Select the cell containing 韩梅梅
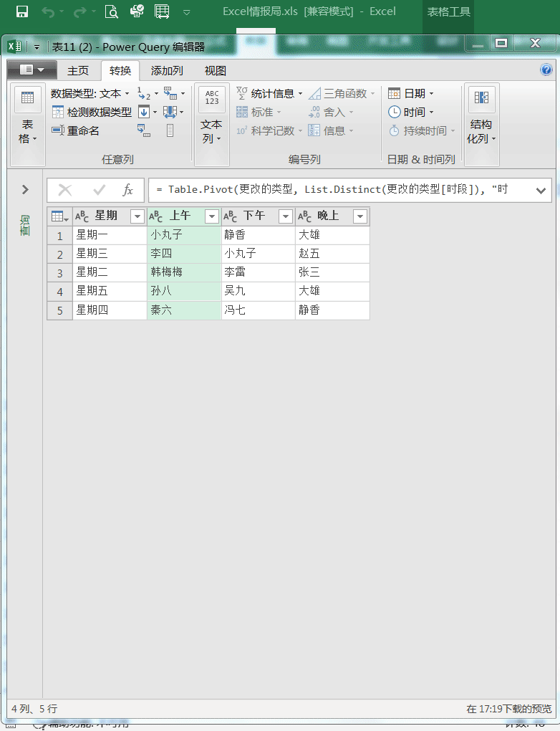Screen dimensions: 560x731 click(184, 272)
